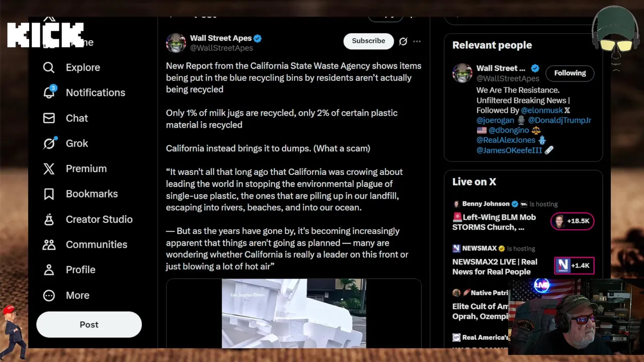Join Benny Johnson's live space +18.5K
The width and height of the screenshot is (644, 362).
click(x=572, y=221)
